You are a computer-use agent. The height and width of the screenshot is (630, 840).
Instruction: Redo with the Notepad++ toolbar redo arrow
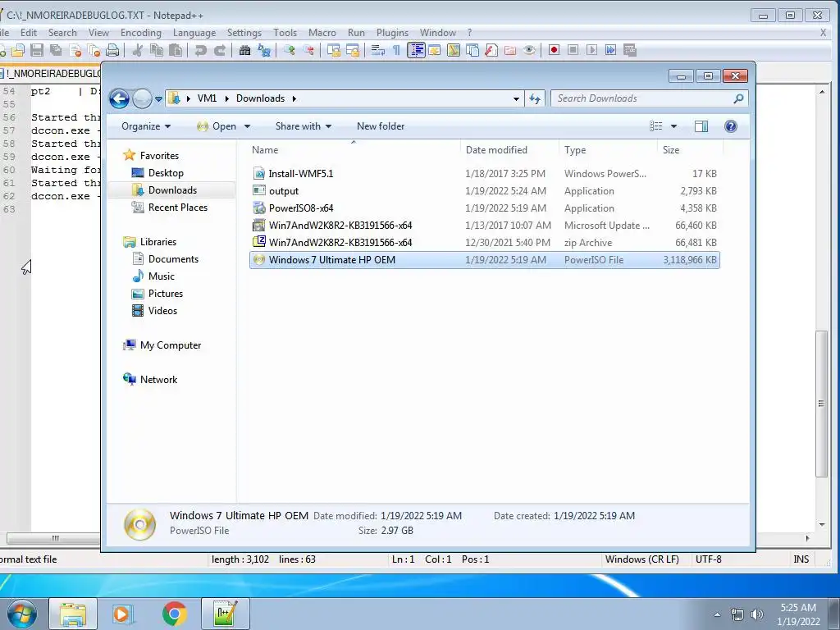(220, 50)
